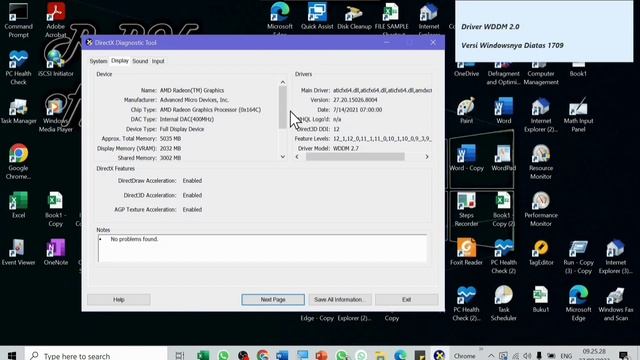The height and width of the screenshot is (360, 640).
Task: Select the Disk Cleanup desktop shortcut
Action: 354,16
